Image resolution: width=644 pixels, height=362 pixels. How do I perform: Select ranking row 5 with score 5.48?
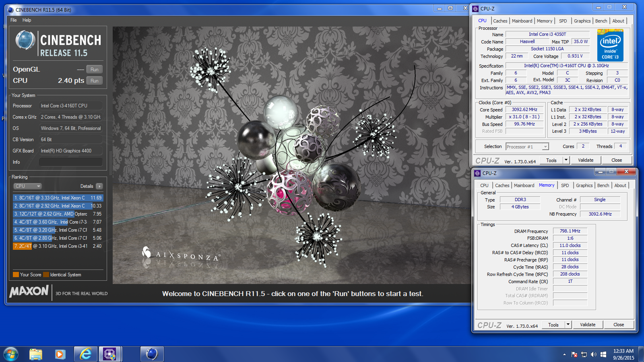click(58, 230)
